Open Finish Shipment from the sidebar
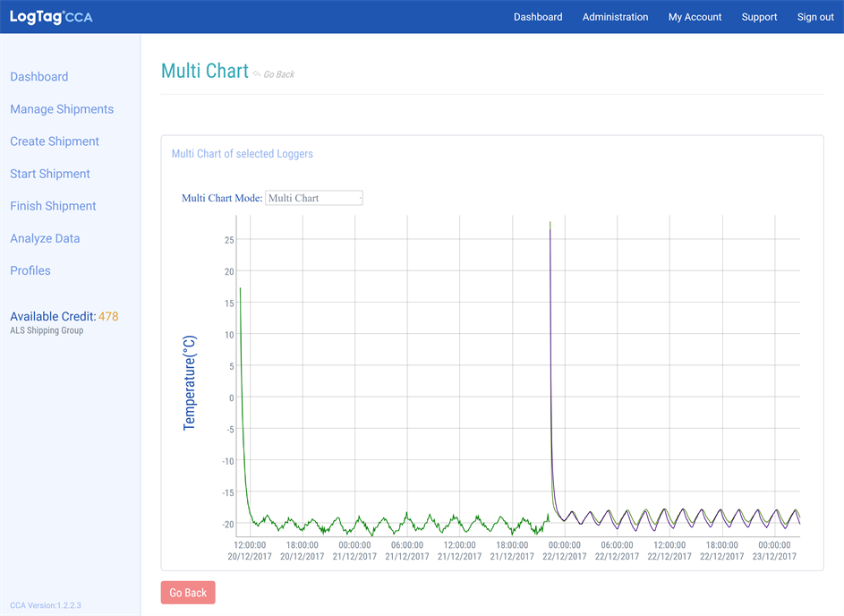 pyautogui.click(x=53, y=206)
